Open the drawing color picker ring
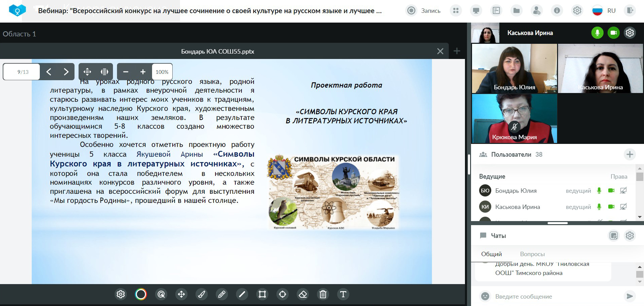Viewport: 644px width, 306px height. (x=141, y=294)
